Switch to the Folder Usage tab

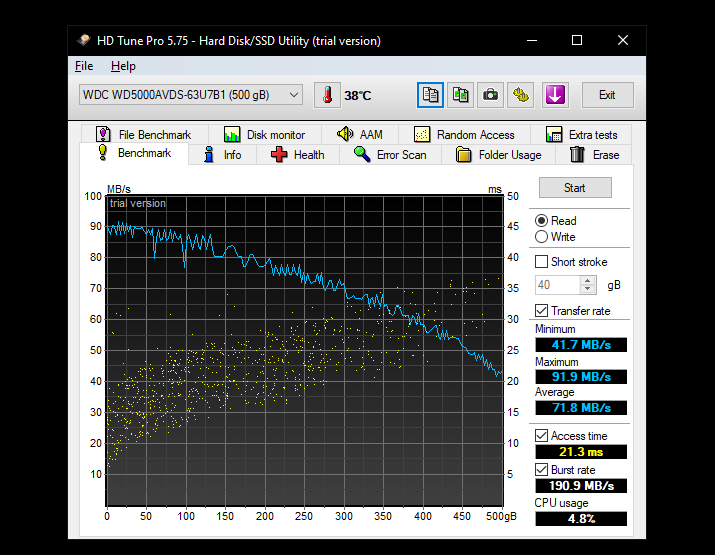coord(498,155)
